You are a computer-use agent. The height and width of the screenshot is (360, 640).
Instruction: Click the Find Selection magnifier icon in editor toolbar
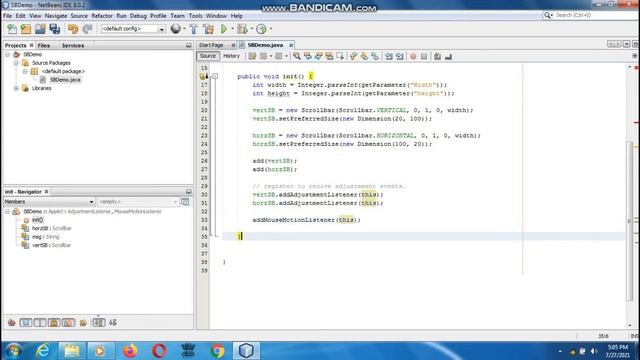pos(297,56)
